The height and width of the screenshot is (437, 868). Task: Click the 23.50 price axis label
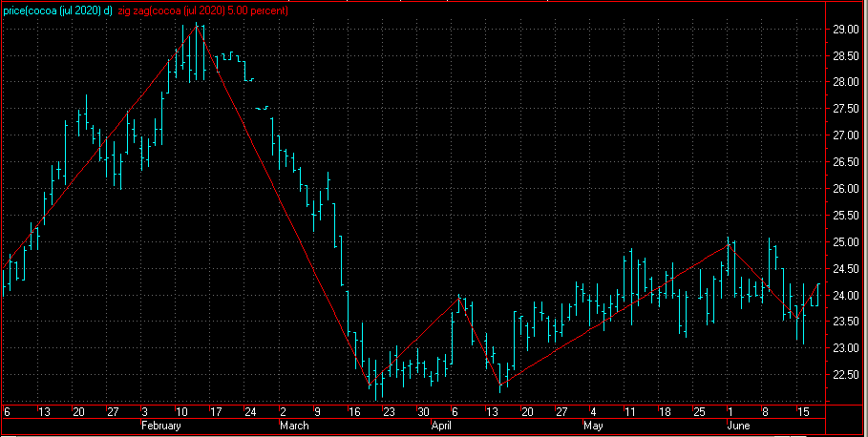[x=846, y=322]
